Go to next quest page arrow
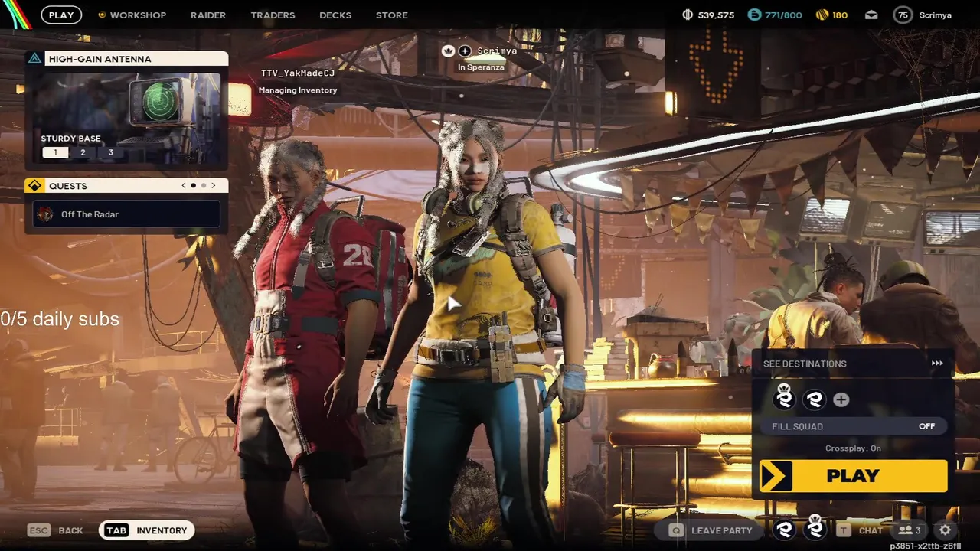This screenshot has height=551, width=980. (x=214, y=185)
